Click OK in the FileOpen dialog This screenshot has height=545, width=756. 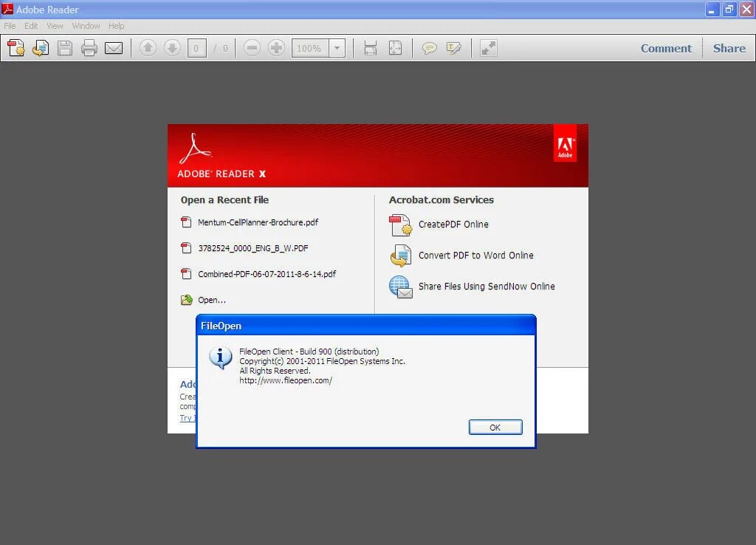(495, 428)
